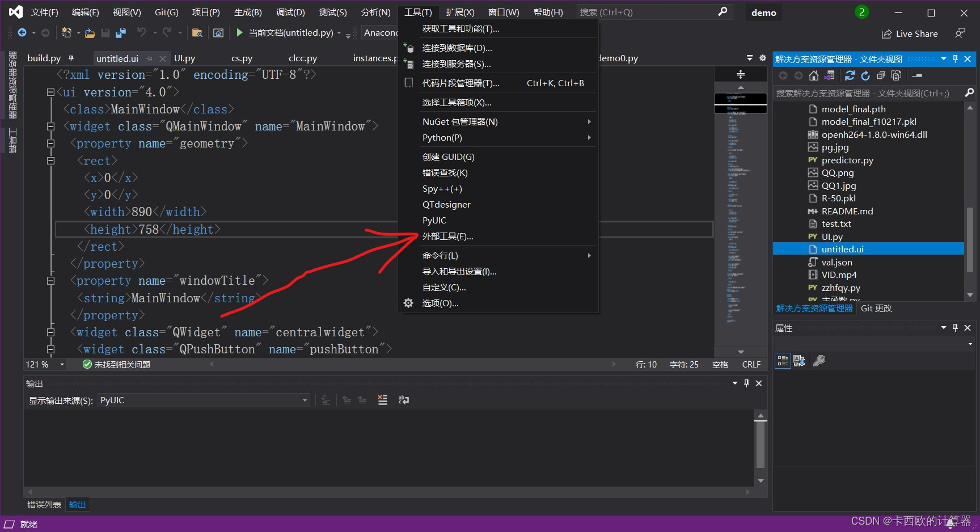Switch to the UI.py tab

[x=185, y=58]
